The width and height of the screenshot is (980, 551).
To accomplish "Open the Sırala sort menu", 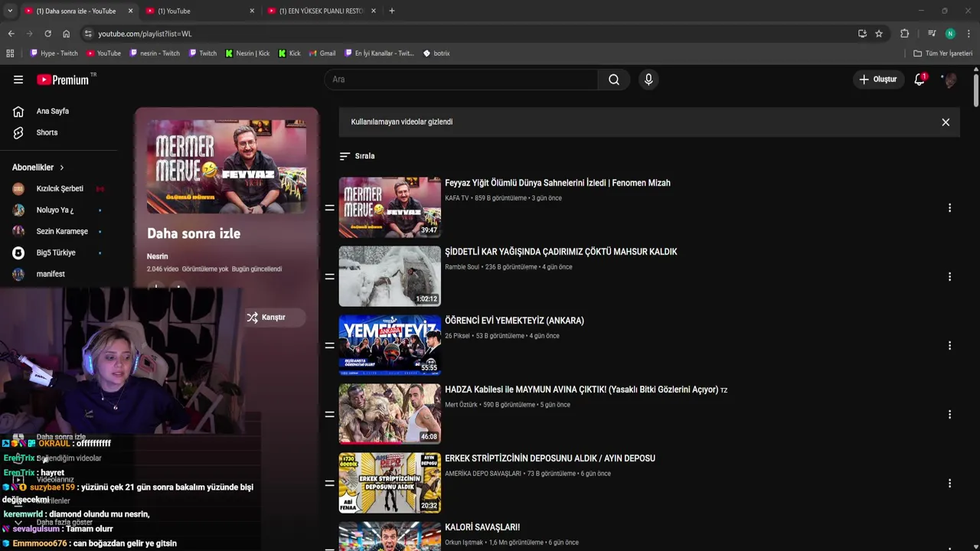I will [x=357, y=156].
